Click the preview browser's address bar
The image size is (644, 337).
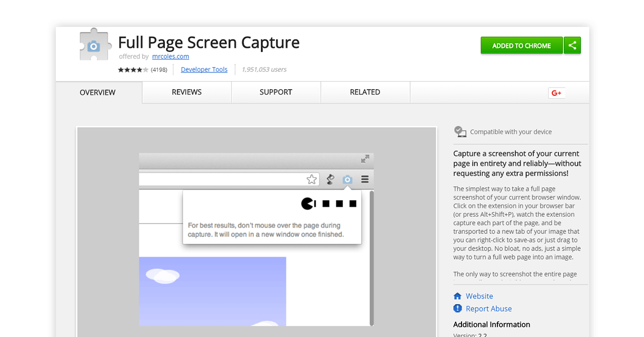click(x=229, y=179)
